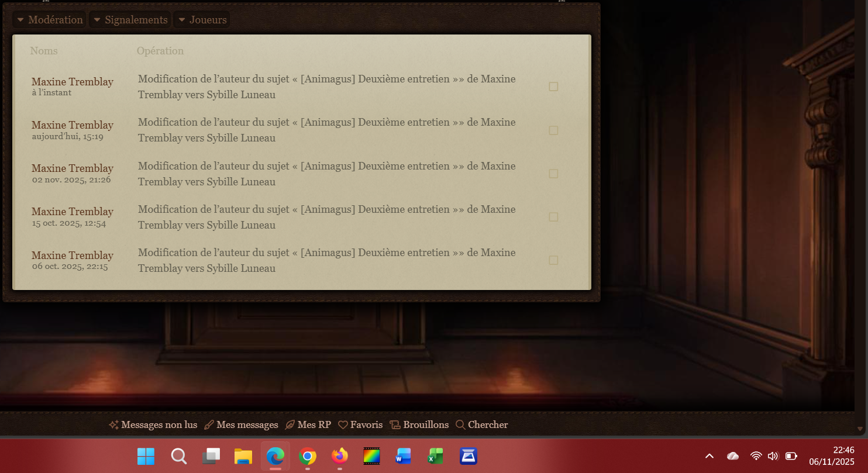Click the Mes messages brush icon

(209, 425)
